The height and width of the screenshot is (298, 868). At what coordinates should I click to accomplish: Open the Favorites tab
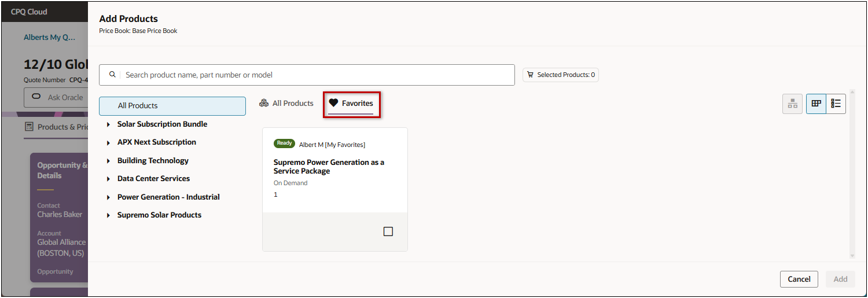pyautogui.click(x=351, y=104)
